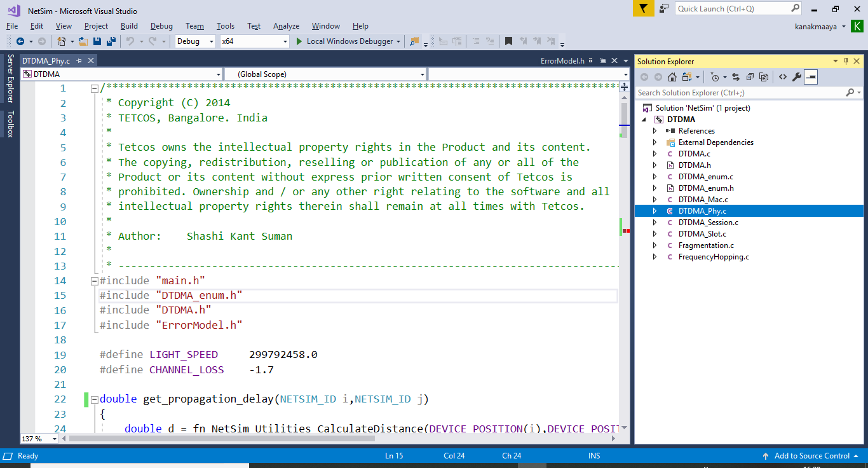Image resolution: width=868 pixels, height=468 pixels.
Task: Save the file with the single-disk icon
Action: tap(97, 41)
